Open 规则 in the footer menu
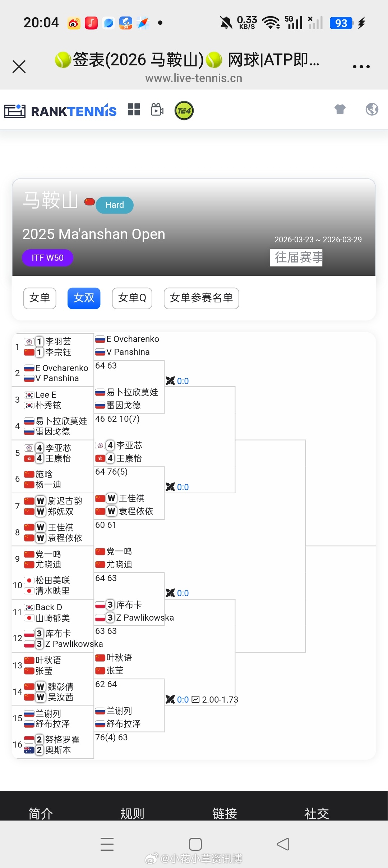Image resolution: width=388 pixels, height=868 pixels. pos(132,813)
